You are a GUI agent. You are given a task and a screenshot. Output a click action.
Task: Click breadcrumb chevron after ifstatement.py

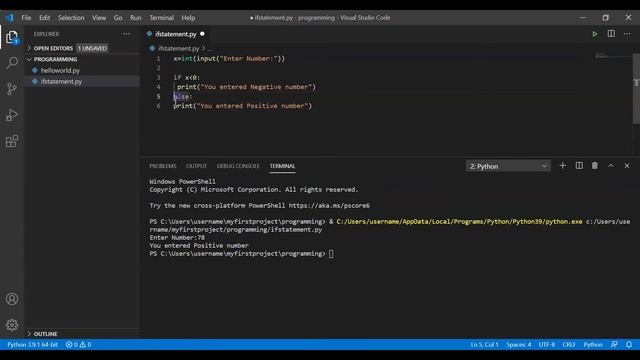point(203,48)
